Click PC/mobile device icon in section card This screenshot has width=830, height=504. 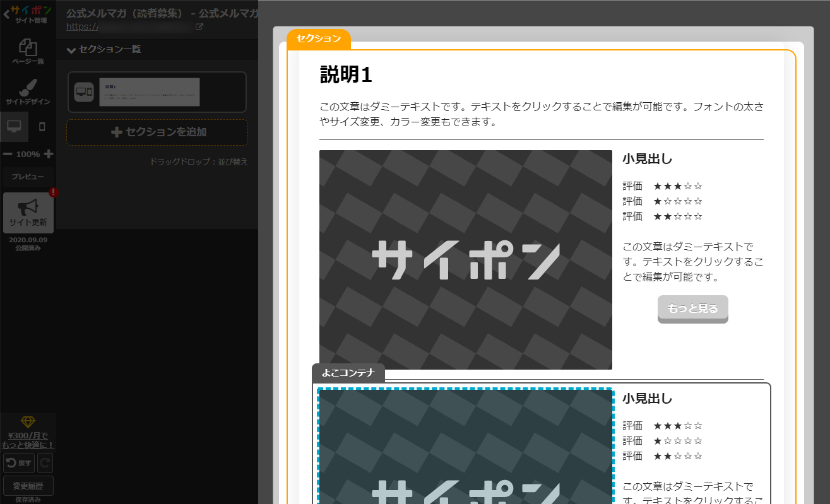[x=84, y=92]
